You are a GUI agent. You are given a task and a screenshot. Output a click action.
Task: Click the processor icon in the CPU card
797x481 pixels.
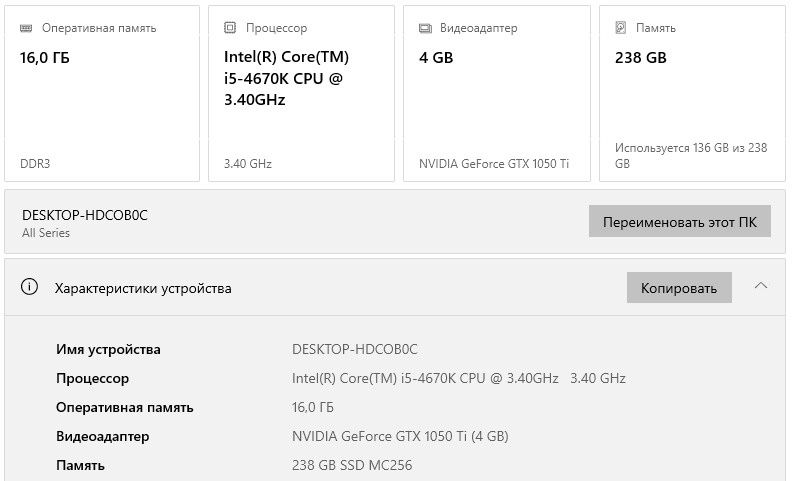tap(230, 29)
